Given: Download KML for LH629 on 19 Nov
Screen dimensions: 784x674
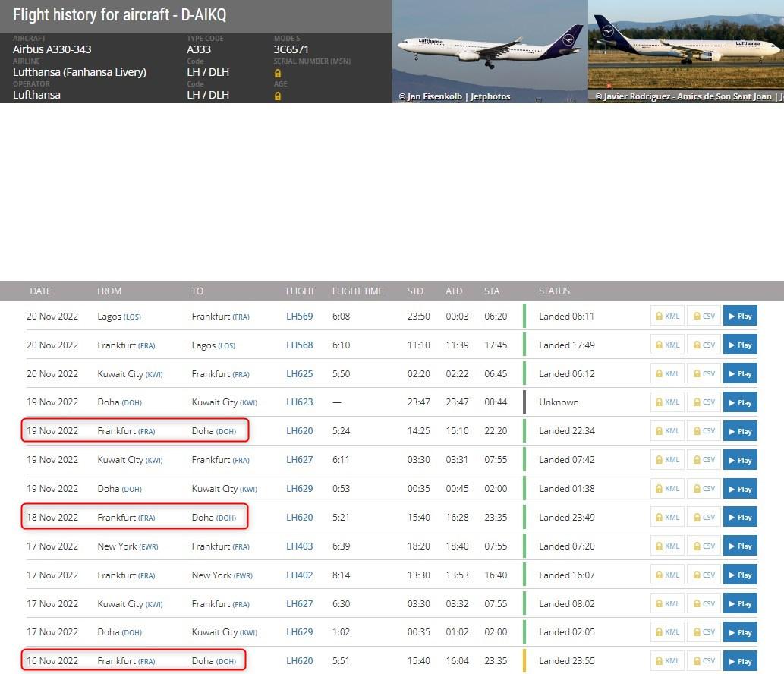Looking at the screenshot, I should (x=667, y=489).
